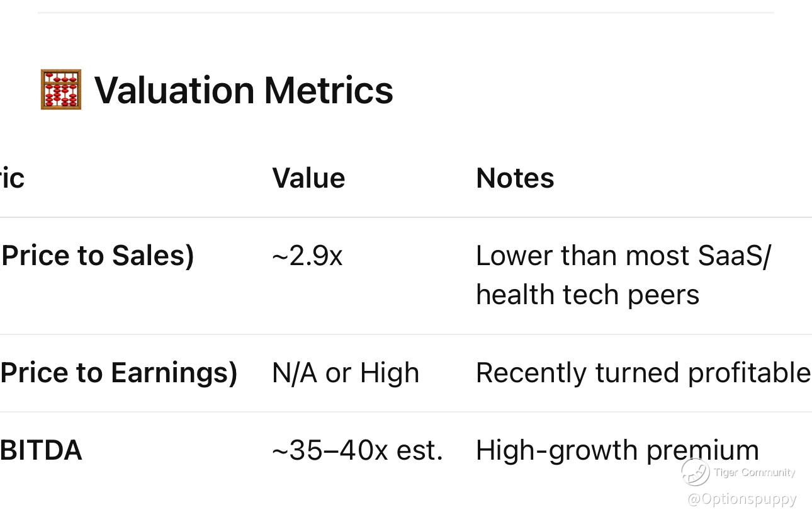This screenshot has width=812, height=517.
Task: Select the cut-off EBITDA row label
Action: pos(41,450)
